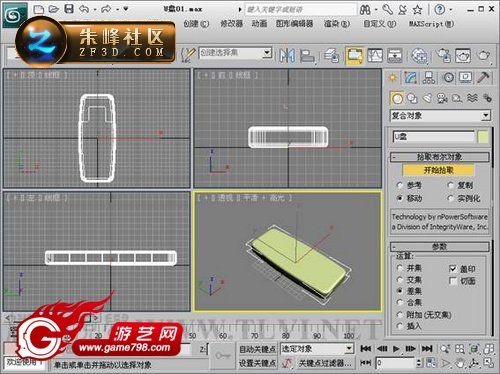Image resolution: width=500 pixels, height=374 pixels.
Task: Switch to the Modify panel icon
Action: click(411, 78)
